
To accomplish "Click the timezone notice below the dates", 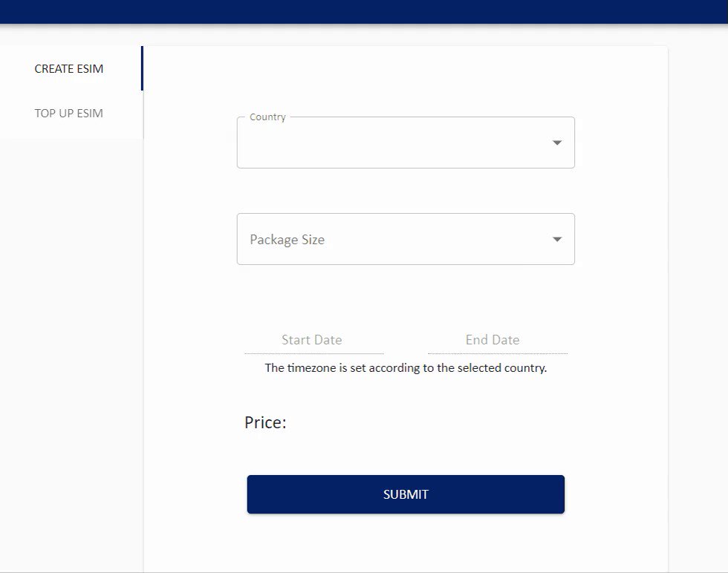I will click(x=406, y=368).
